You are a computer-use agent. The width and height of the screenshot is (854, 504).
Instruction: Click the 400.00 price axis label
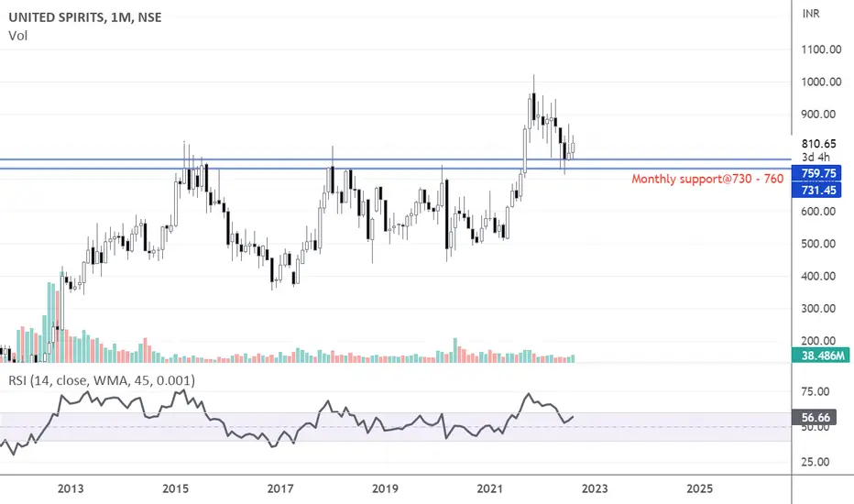818,276
